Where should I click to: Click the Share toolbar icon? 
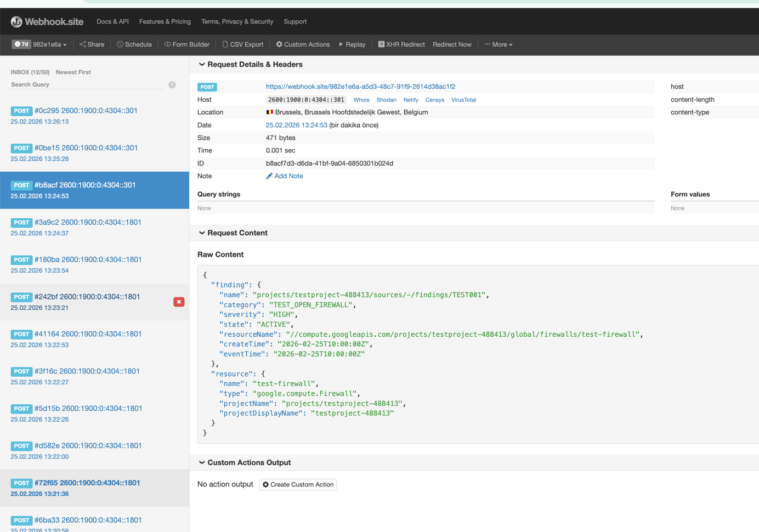point(92,44)
